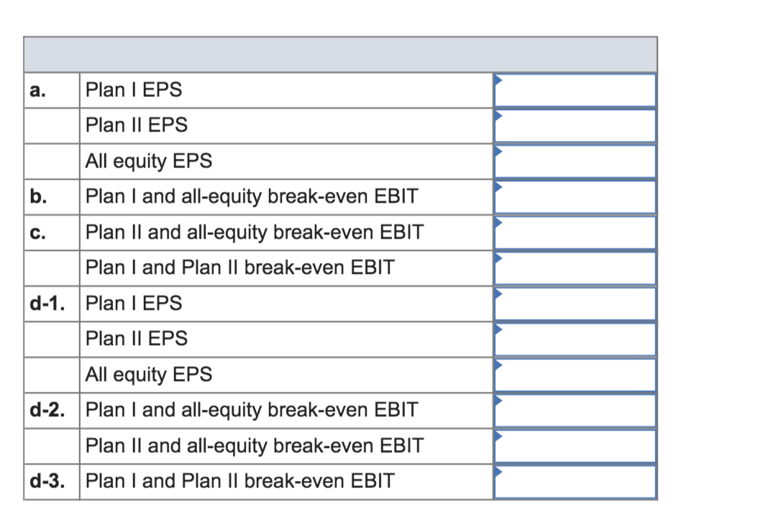771x532 pixels.
Task: Click the marker beside Plan I and Plan II break-even EBIT
Action: tap(497, 259)
